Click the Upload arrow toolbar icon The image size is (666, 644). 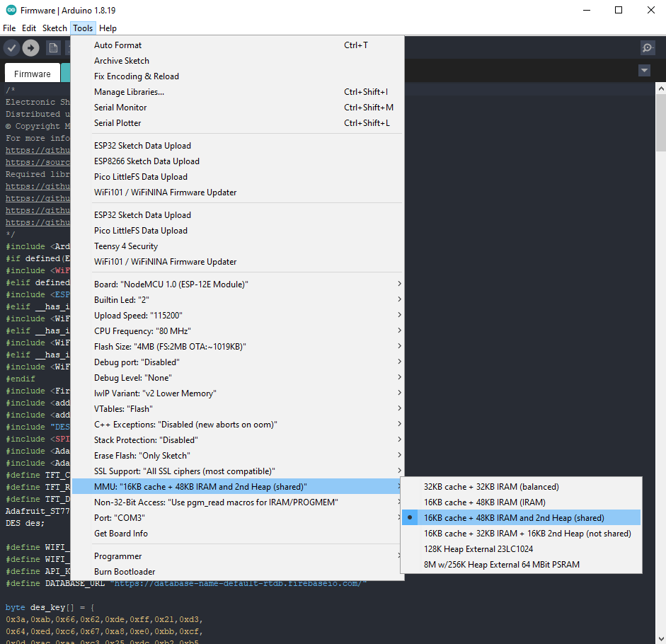click(30, 47)
